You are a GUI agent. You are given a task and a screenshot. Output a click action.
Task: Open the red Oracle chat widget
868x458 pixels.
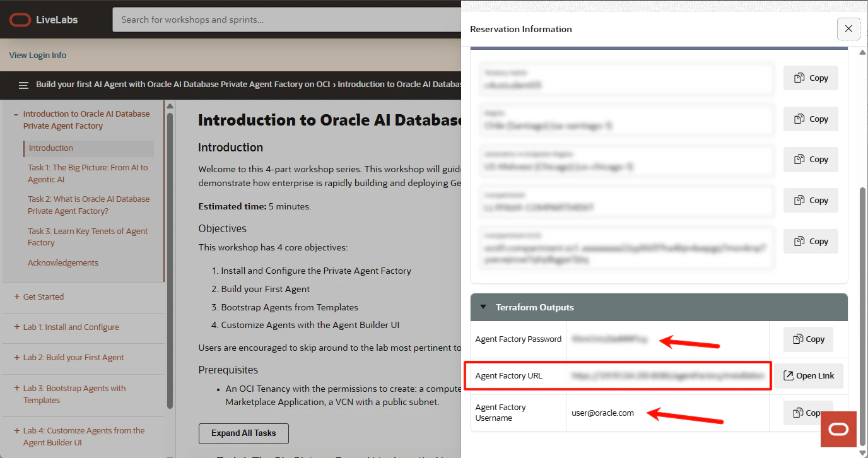[838, 430]
